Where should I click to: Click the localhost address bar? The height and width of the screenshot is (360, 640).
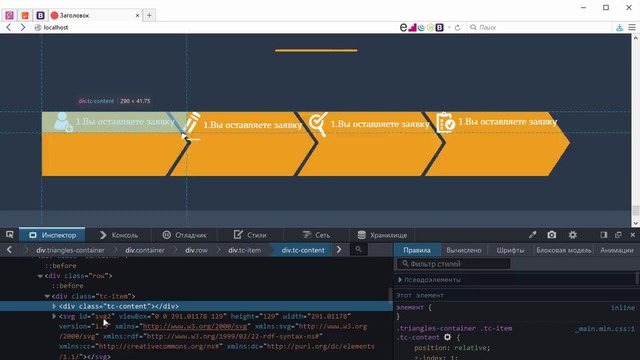pyautogui.click(x=216, y=27)
